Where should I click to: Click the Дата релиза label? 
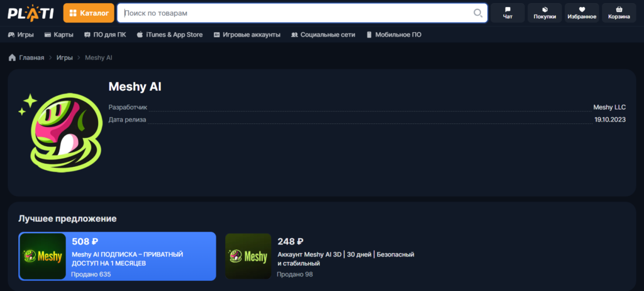(127, 120)
